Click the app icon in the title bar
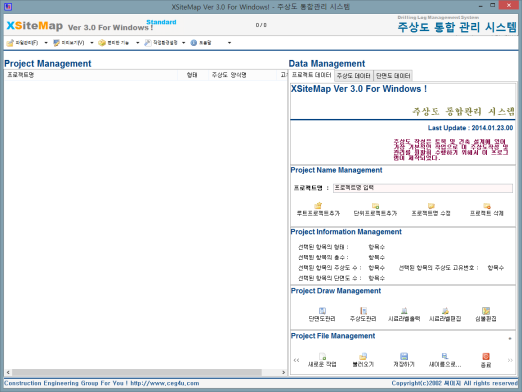This screenshot has width=522, height=392. [8, 7]
